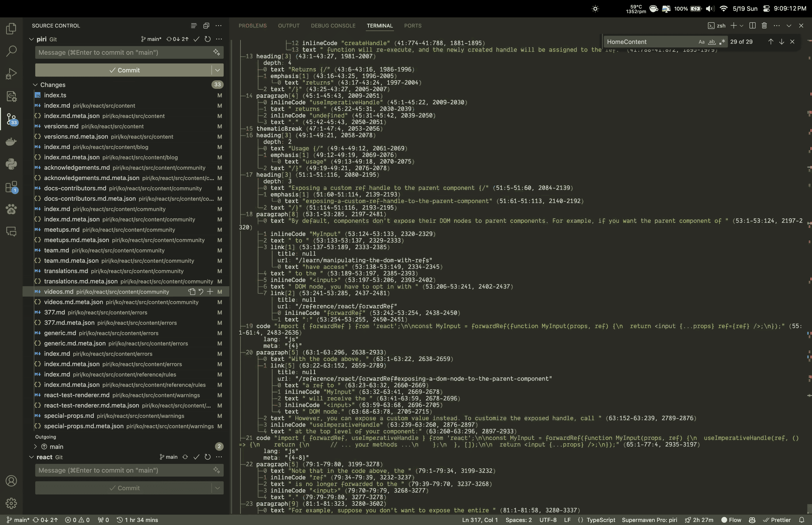Open the Docker view icon
Image resolution: width=812 pixels, height=525 pixels.
pos(11,141)
